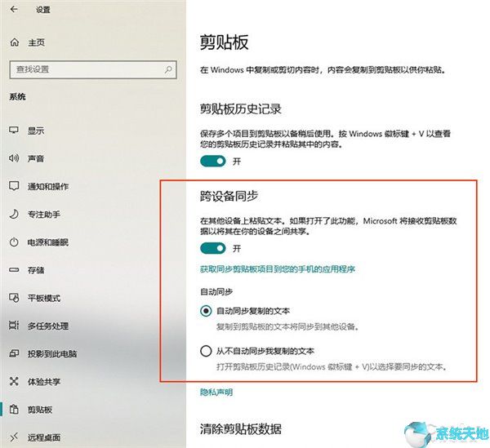490x448 pixels.
Task: Click the 清除剪贴板数据 heading
Action: (x=241, y=428)
